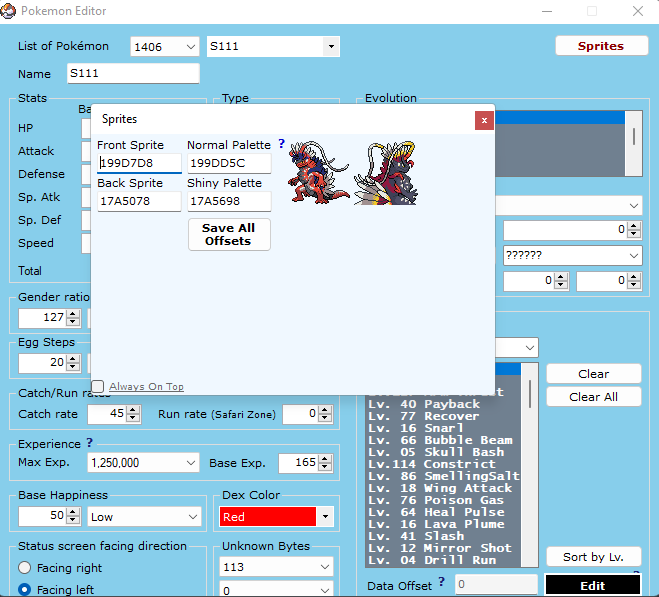Expand the S111 Pokémon name dropdown
This screenshot has width=659, height=597.
tap(330, 47)
